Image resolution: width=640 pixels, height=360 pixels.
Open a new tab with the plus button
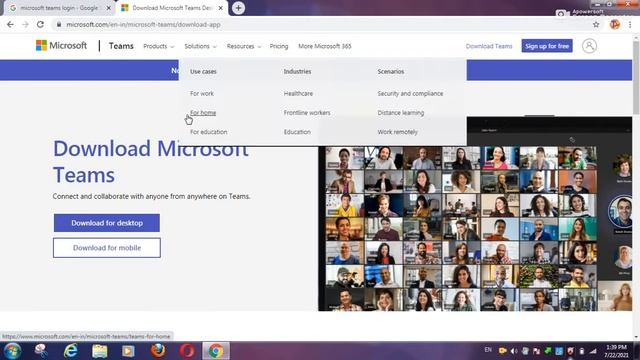[238, 8]
